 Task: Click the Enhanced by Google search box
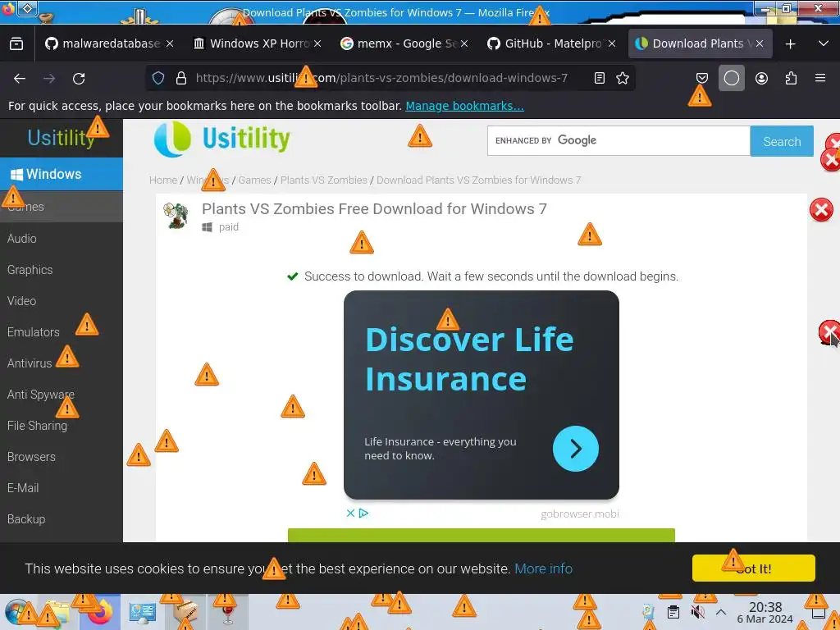[x=619, y=141]
